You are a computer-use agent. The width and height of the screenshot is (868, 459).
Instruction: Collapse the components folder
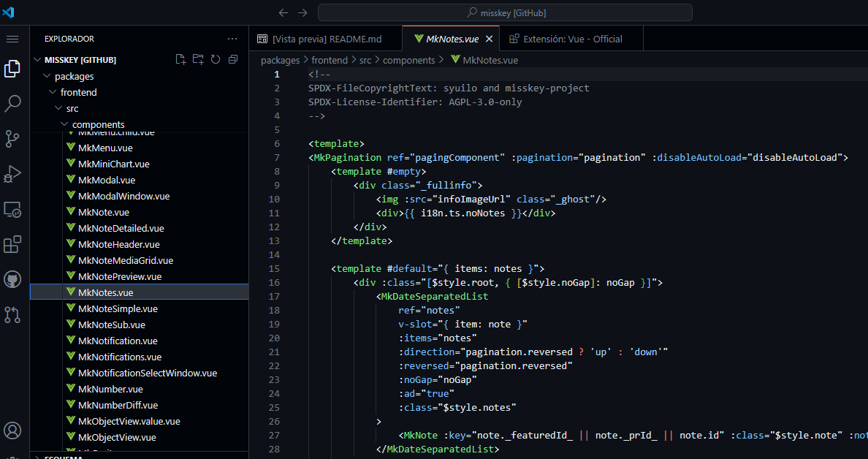pos(98,124)
